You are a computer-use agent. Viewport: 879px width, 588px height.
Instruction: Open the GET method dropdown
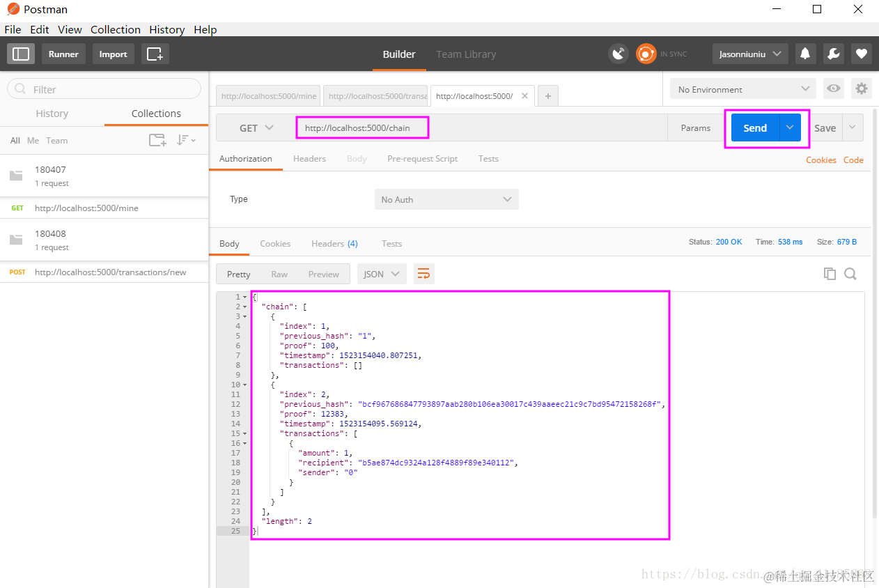pos(256,128)
